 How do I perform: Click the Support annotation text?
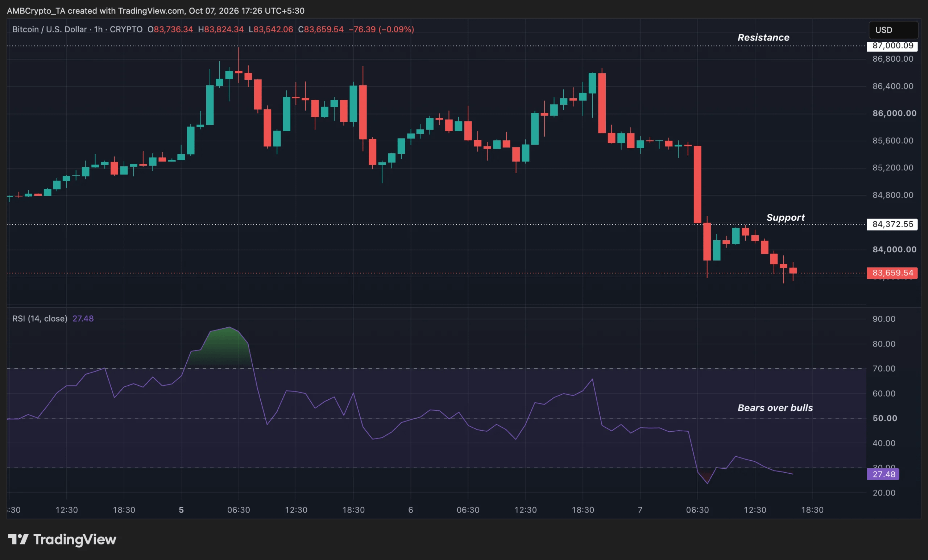coord(785,217)
